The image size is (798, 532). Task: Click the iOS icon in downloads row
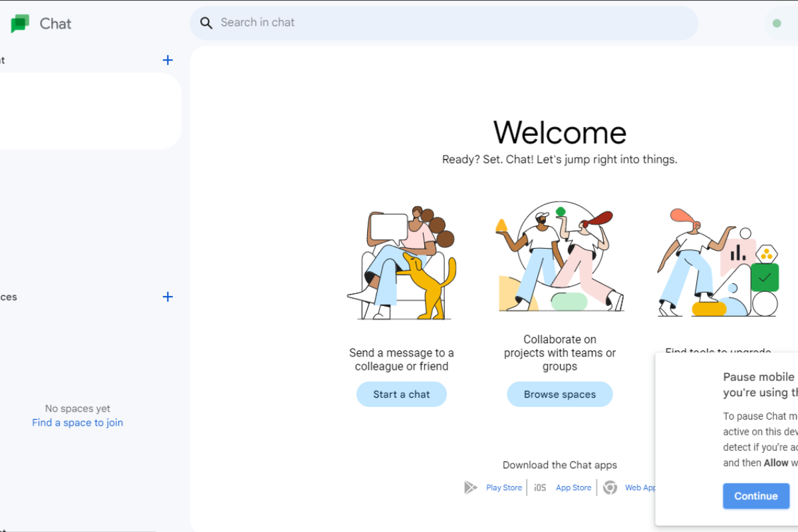click(540, 487)
